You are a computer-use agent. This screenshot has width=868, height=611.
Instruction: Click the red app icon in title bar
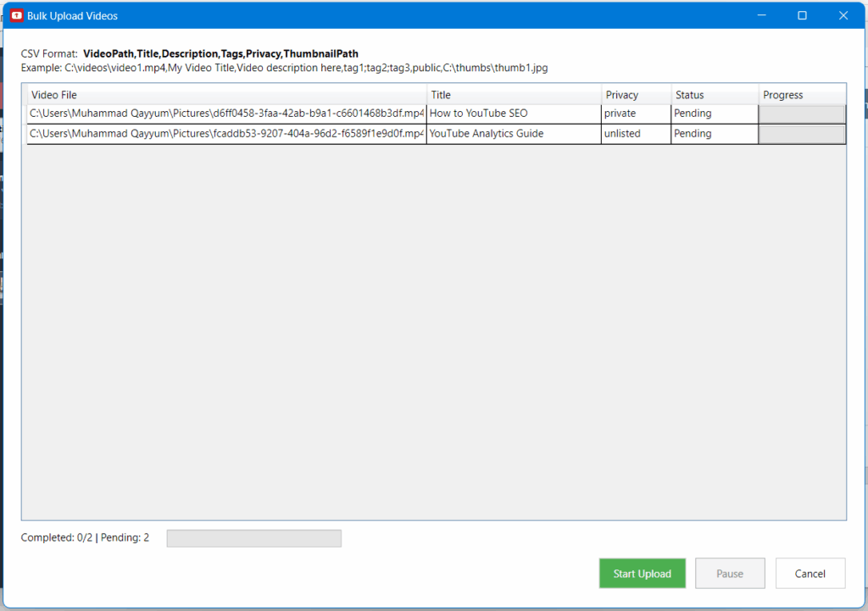coord(17,15)
